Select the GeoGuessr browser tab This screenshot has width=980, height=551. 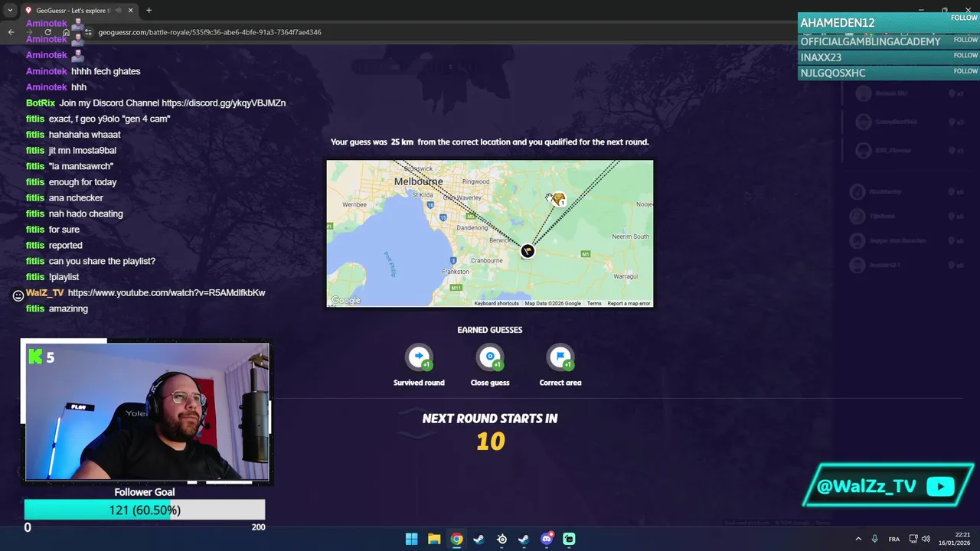tap(80, 11)
